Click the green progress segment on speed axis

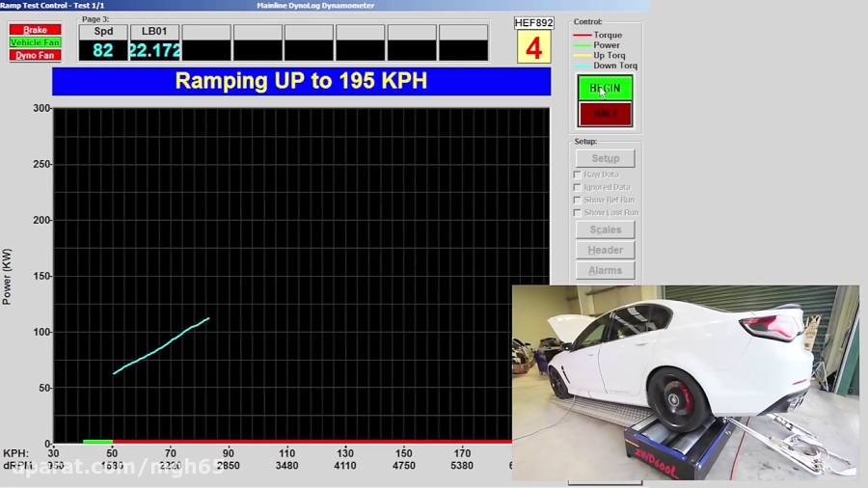(x=97, y=442)
